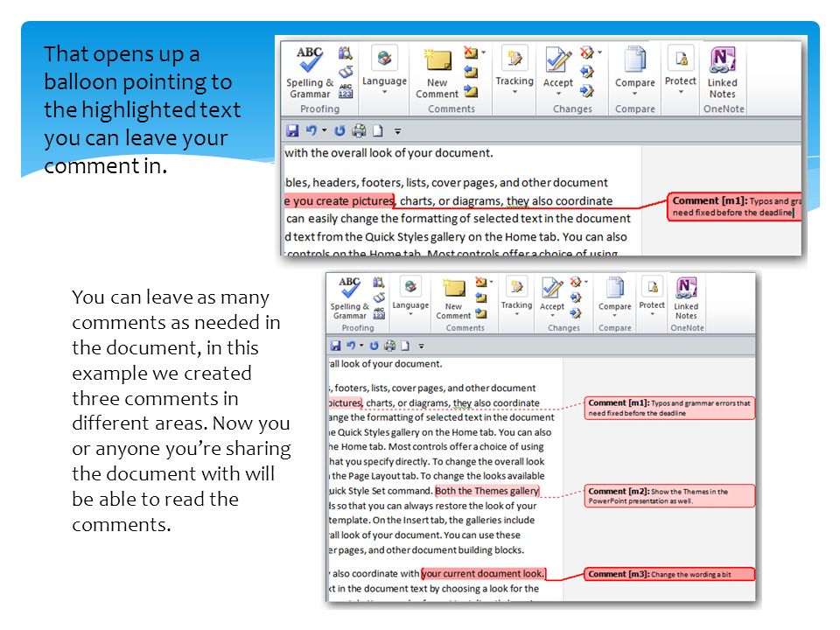This screenshot has width=840, height=630.
Task: Click Quick Print in the top window's toolbar
Action: pos(359,130)
